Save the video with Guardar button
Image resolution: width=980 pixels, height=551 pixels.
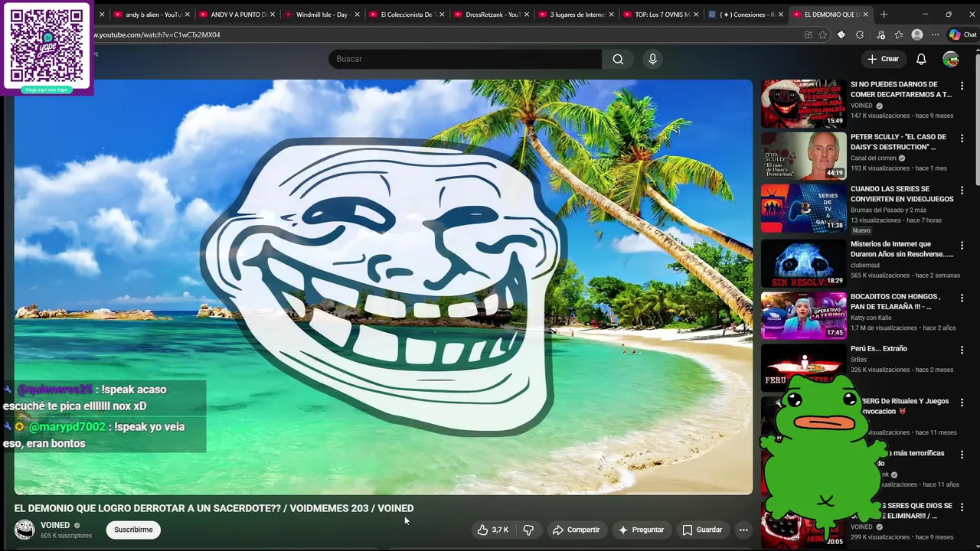click(x=702, y=530)
